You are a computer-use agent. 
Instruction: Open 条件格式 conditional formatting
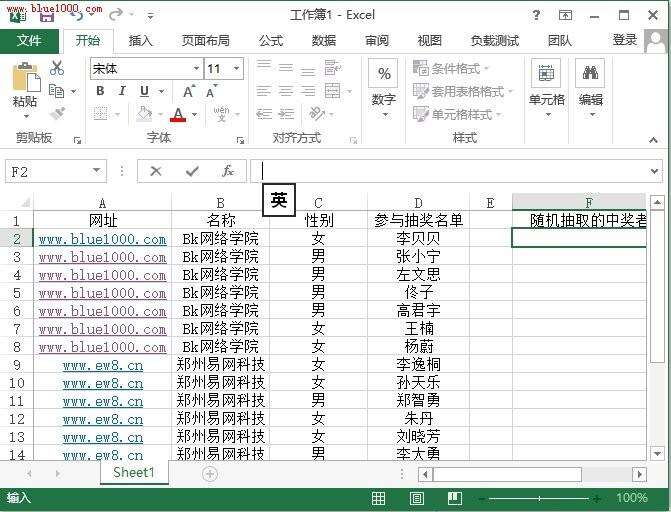(x=450, y=68)
